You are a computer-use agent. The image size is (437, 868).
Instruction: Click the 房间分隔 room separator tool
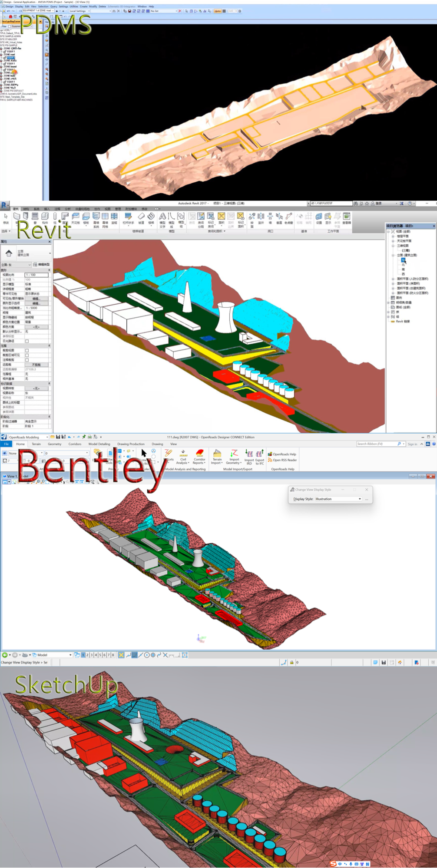tap(201, 220)
